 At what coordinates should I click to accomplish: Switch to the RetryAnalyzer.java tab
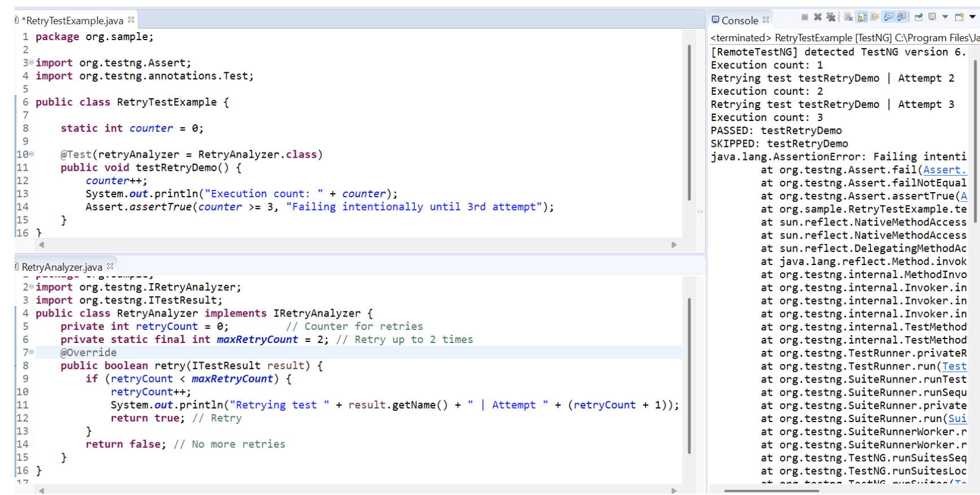click(62, 267)
